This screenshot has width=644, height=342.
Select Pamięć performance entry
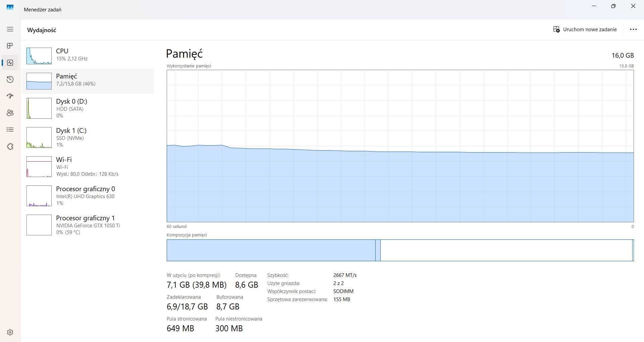click(x=88, y=81)
